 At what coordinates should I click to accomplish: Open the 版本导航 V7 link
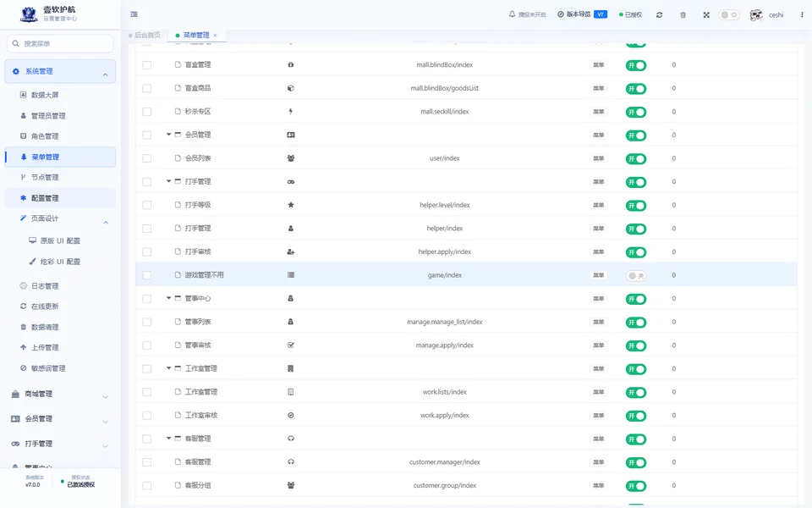pyautogui.click(x=582, y=14)
